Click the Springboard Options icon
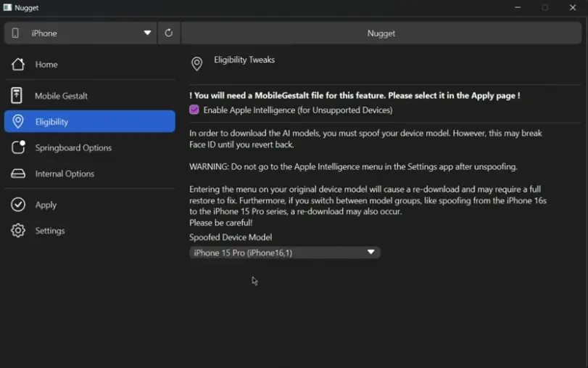 (18, 147)
